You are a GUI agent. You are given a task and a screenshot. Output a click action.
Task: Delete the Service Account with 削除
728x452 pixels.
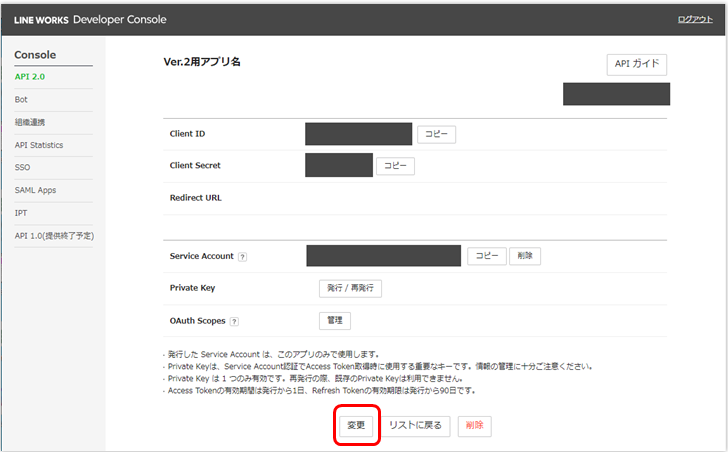click(525, 256)
